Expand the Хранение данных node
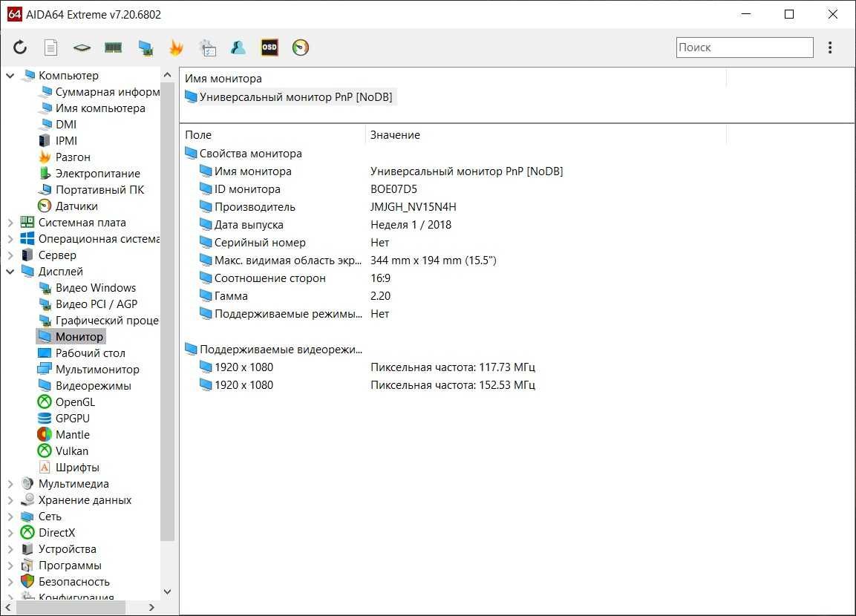The width and height of the screenshot is (856, 616). 10,500
